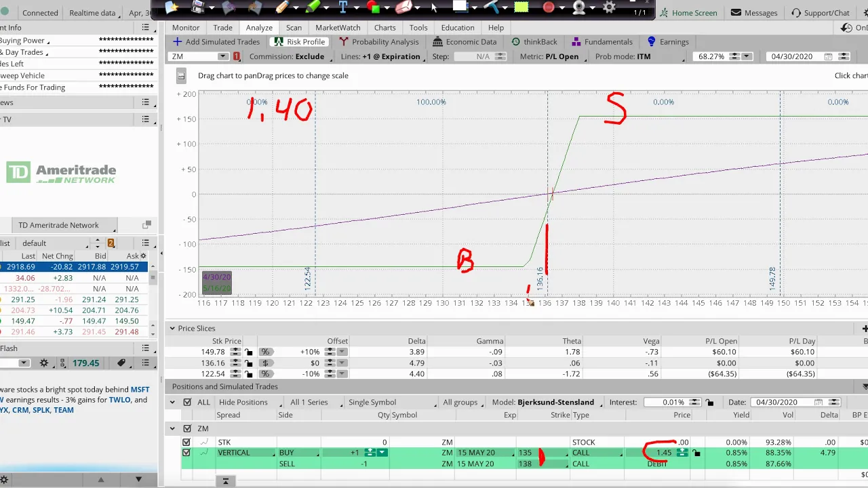
Task: Open Fundamentals section
Action: coord(602,41)
